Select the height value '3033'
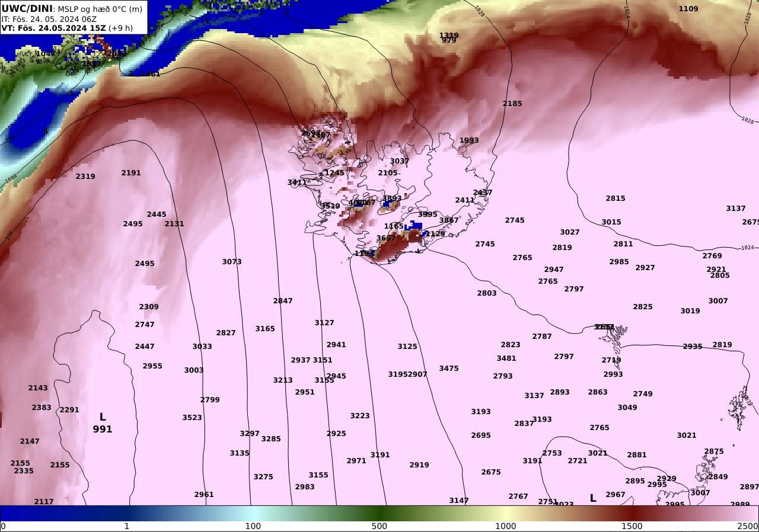759x532 pixels. tap(202, 347)
